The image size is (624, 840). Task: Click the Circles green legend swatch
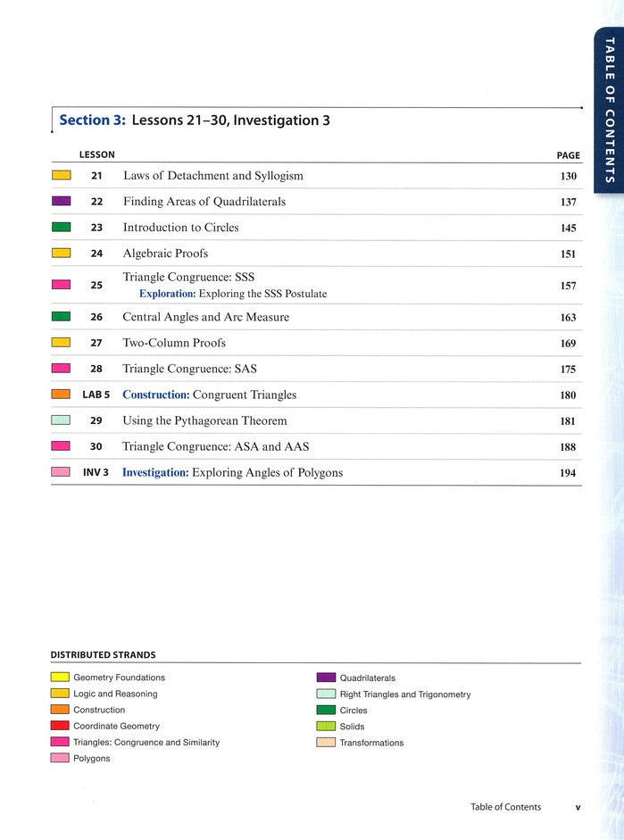point(326,711)
